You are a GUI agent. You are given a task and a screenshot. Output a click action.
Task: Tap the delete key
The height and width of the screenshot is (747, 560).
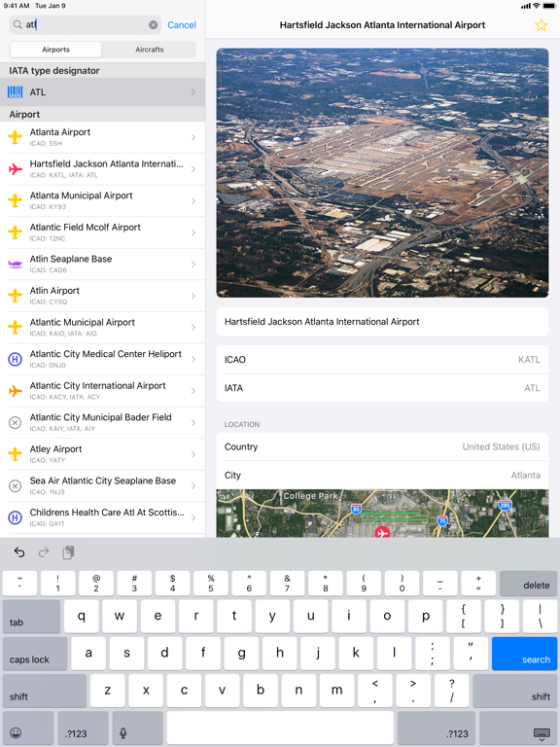(528, 584)
